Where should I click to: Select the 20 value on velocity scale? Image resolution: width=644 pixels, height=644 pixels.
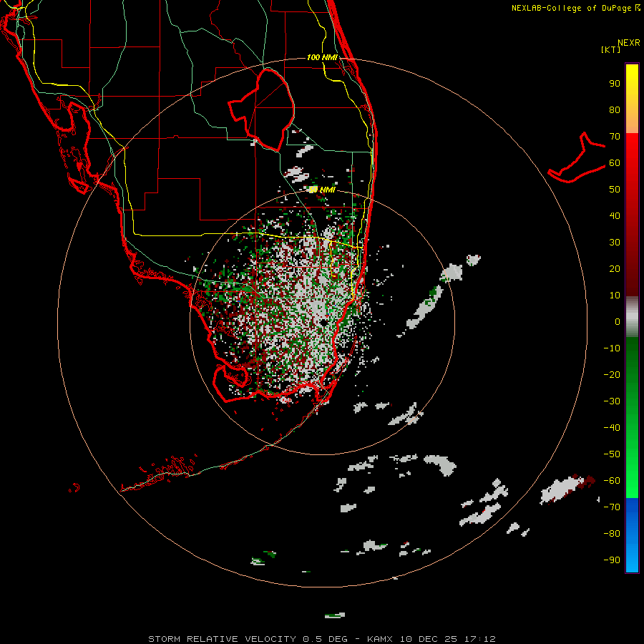(x=615, y=269)
